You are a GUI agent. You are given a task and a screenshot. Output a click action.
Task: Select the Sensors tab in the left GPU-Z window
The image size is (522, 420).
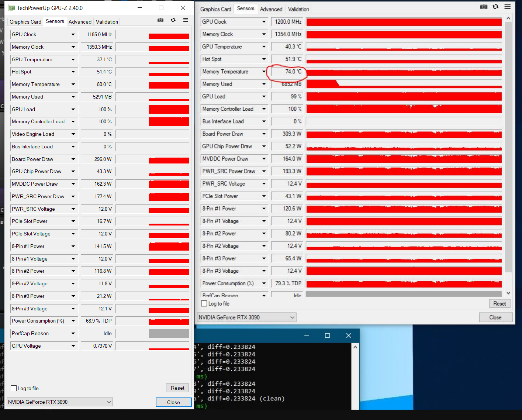click(x=55, y=21)
